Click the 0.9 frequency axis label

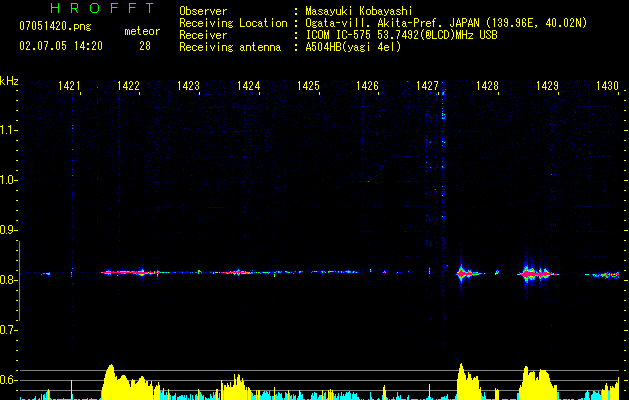[x=8, y=230]
